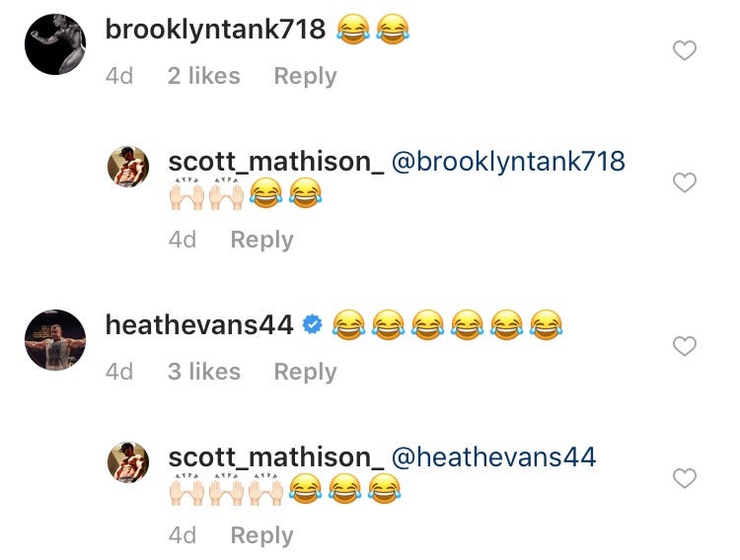This screenshot has height=560, width=740.
Task: Open scott_mathison_ avatar in last reply
Action: (128, 462)
